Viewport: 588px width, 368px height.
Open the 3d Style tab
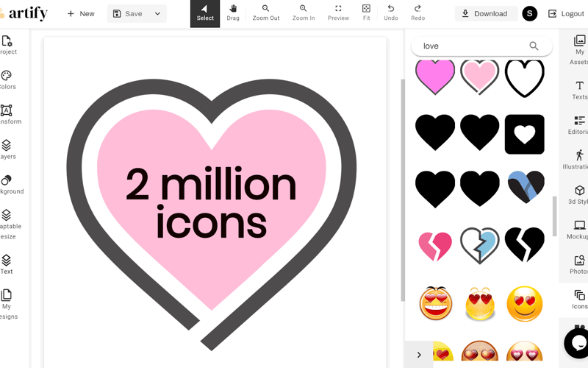[x=578, y=195]
